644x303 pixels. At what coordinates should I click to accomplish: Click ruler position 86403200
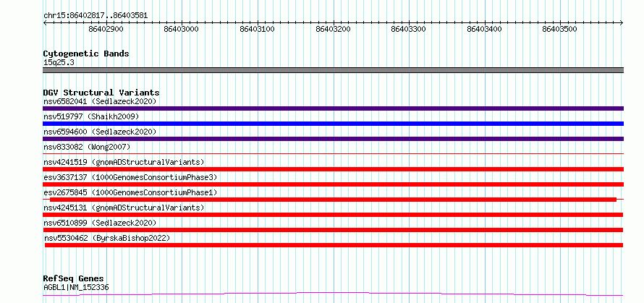pos(333,29)
